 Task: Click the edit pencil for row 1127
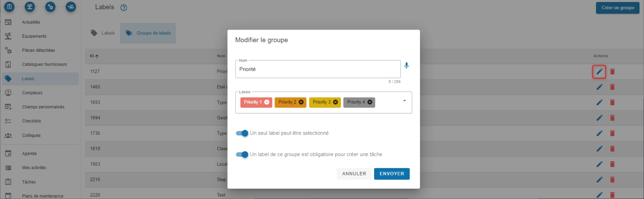click(599, 72)
